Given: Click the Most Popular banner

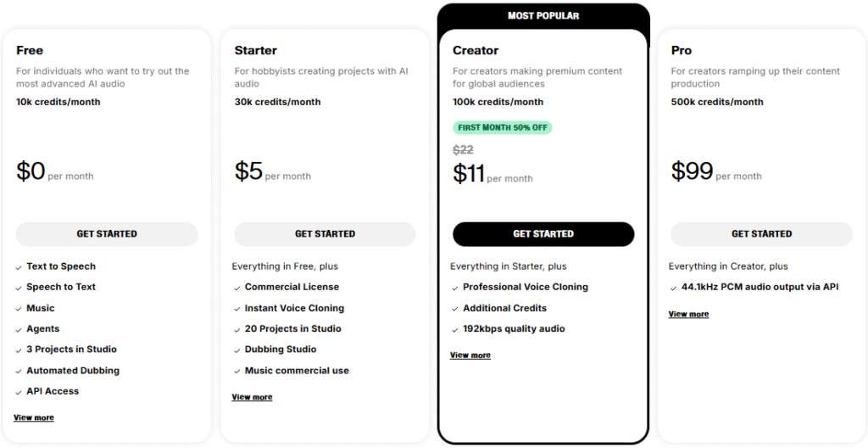Looking at the screenshot, I should point(543,16).
